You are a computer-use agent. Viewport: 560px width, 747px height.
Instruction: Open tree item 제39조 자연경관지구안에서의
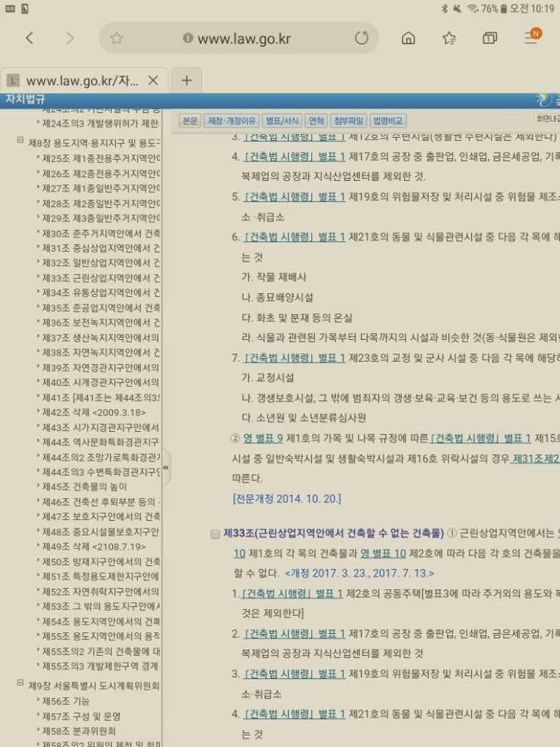(x=101, y=367)
